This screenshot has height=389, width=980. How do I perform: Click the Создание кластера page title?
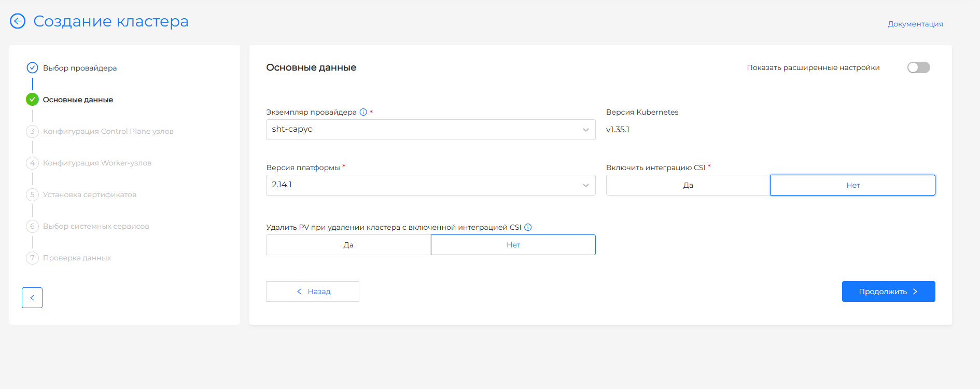click(x=111, y=21)
